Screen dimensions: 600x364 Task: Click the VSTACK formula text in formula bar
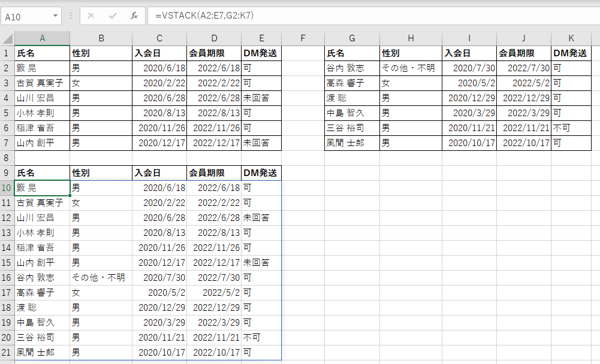[198, 16]
